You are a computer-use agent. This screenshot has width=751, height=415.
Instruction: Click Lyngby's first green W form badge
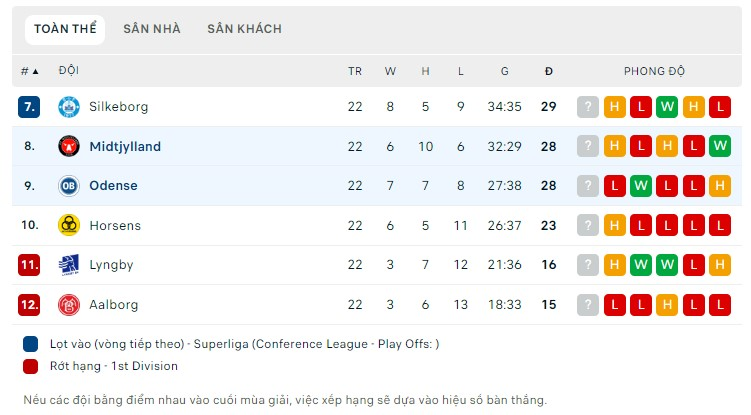(641, 265)
